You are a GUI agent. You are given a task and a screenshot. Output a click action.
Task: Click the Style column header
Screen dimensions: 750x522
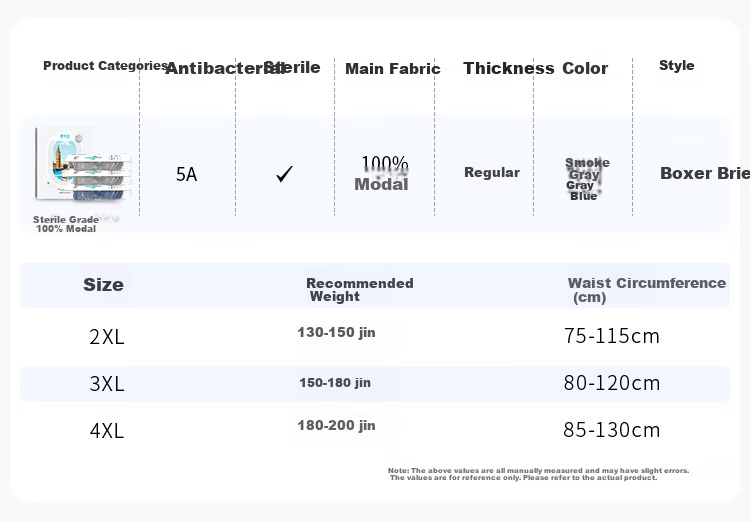[x=676, y=66]
